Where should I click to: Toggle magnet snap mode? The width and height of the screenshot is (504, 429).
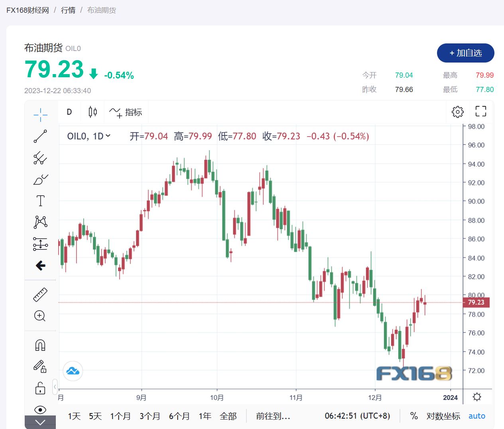40,345
